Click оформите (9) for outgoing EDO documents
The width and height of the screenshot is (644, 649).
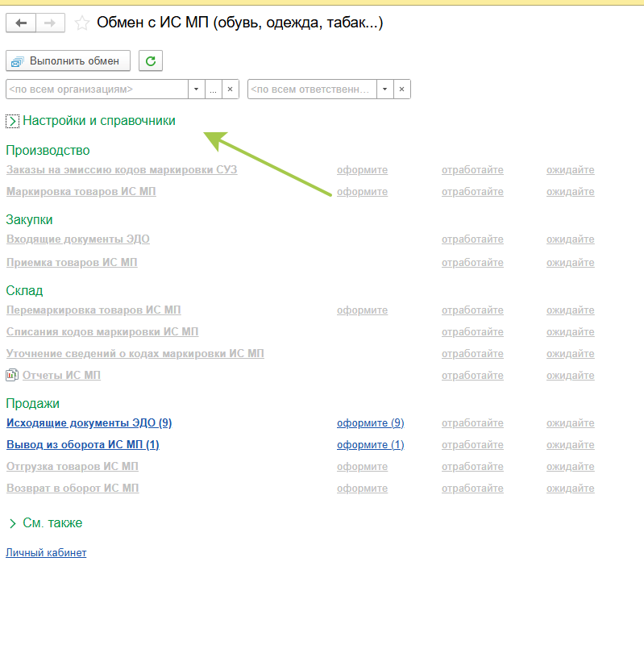pos(370,422)
